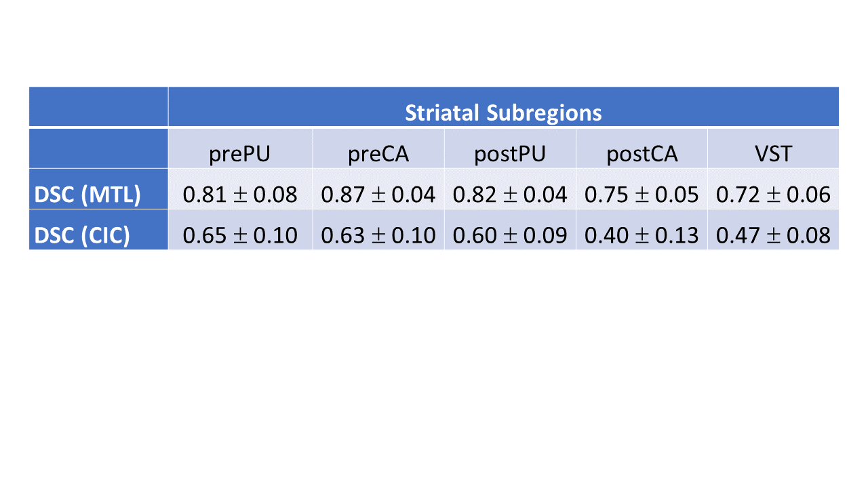Click the 0.47 ± 0.08 table cell
868x488 pixels.
point(773,236)
